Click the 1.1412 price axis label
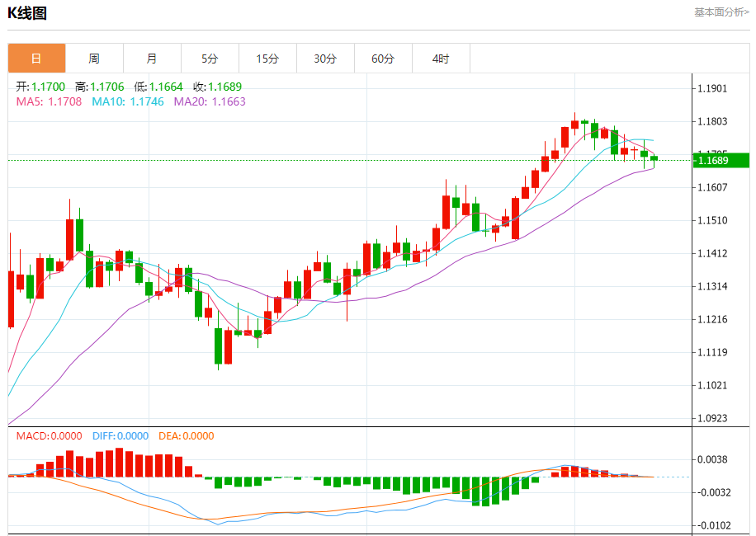The width and height of the screenshot is (756, 536). tap(712, 253)
